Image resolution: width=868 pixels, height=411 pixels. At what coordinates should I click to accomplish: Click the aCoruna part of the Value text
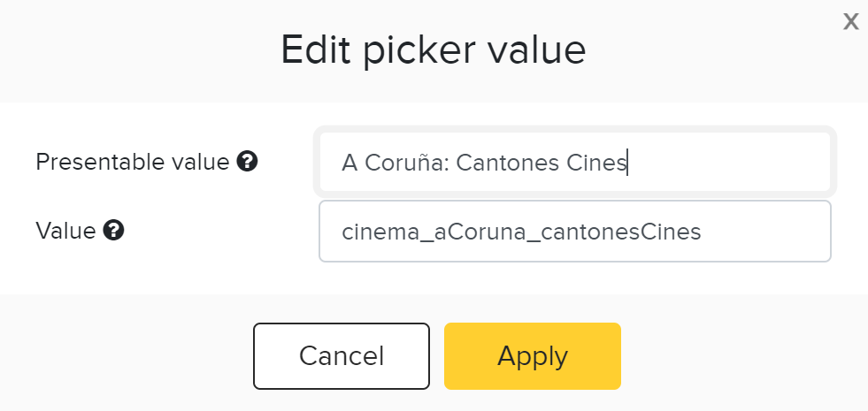point(478,232)
